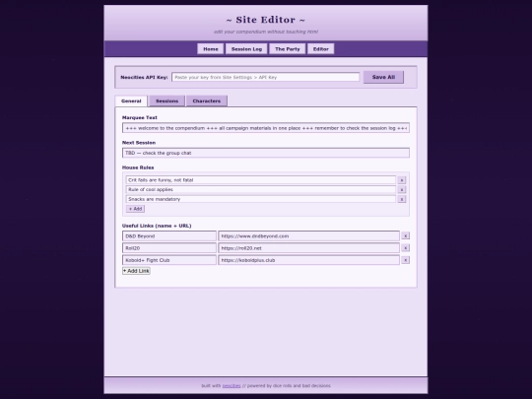
Task: Edit the 'Rule of cool applies' field
Action: [260, 190]
